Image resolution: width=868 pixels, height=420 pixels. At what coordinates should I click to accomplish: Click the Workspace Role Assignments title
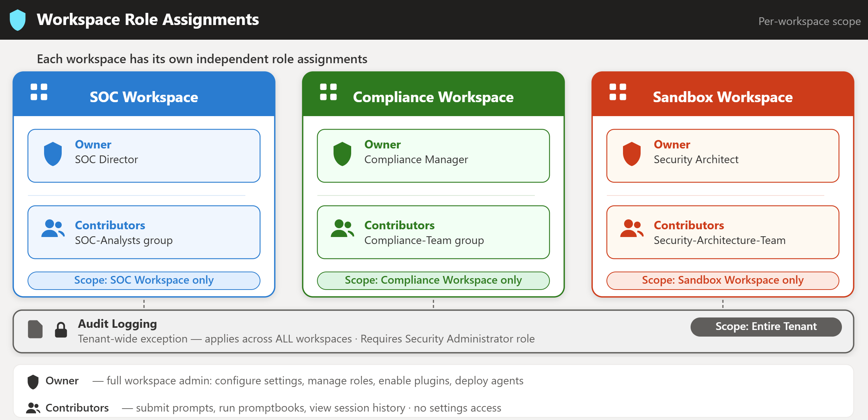pos(148,20)
